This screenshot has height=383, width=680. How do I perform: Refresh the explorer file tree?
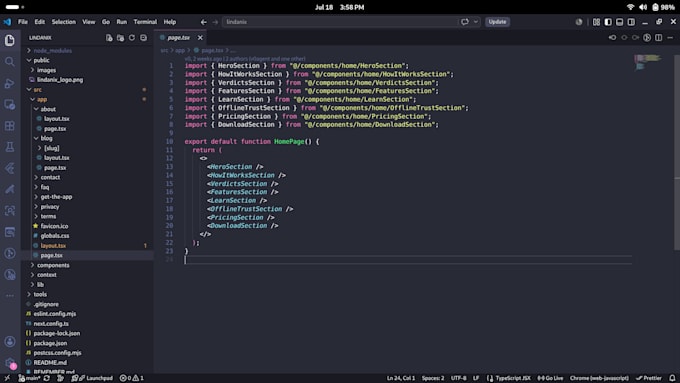coord(132,38)
